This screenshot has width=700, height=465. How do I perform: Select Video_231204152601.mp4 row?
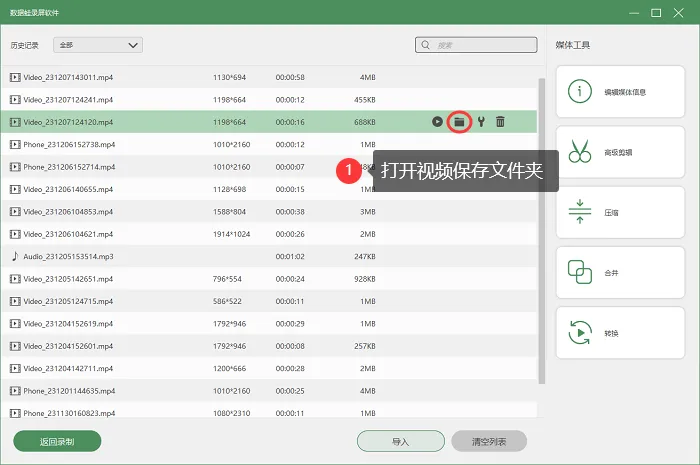(269, 346)
